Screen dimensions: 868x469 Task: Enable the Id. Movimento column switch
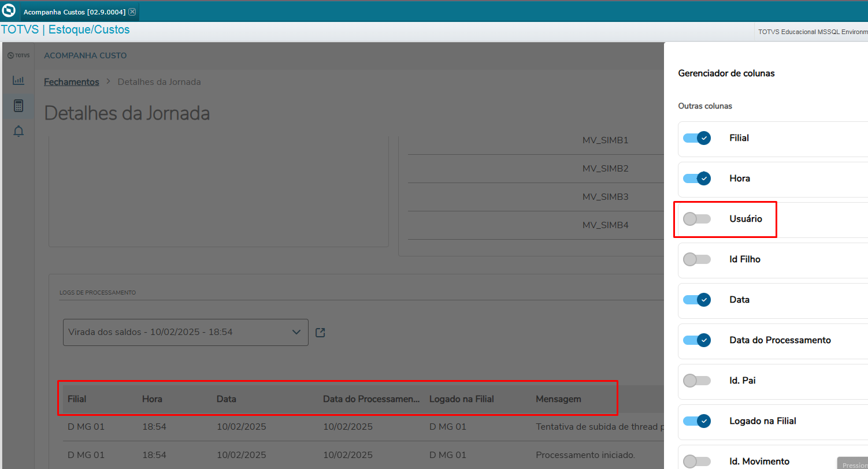point(697,461)
